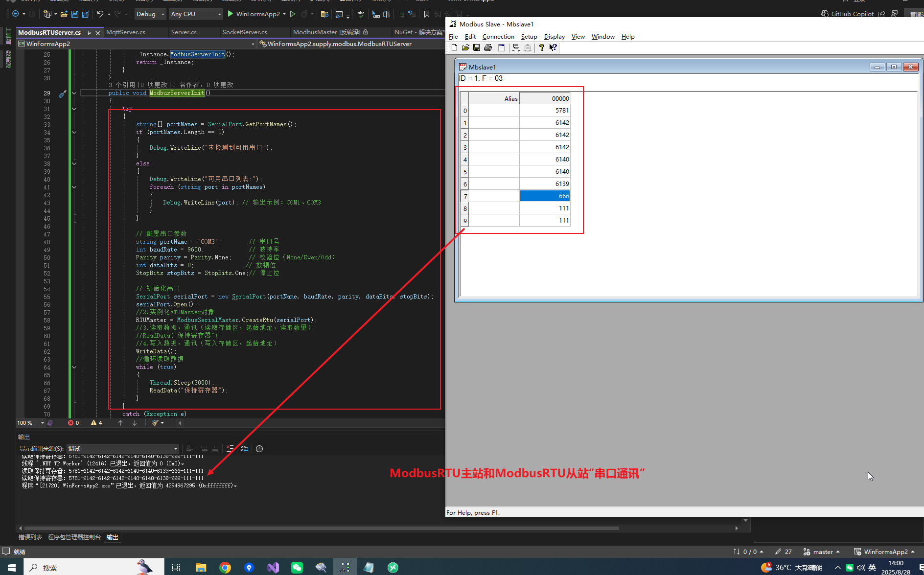Screen dimensions: 924x575
Task: Open the ModbusRTUServer class navigation dropdown
Action: tap(351, 44)
